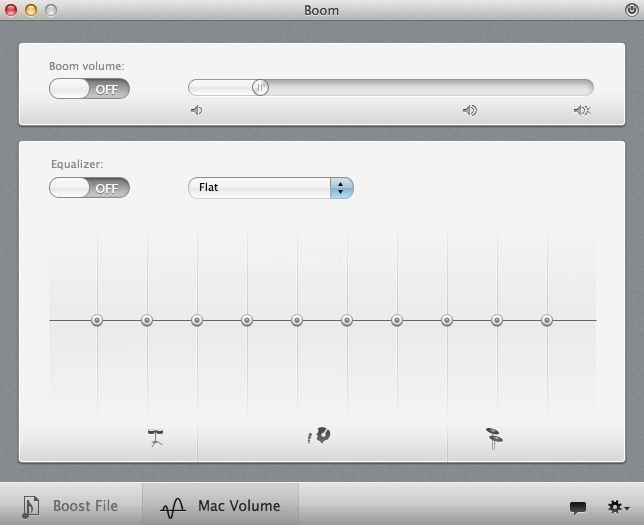Image resolution: width=644 pixels, height=525 pixels.
Task: Minimize the Boom window with yellow button
Action: tap(31, 10)
